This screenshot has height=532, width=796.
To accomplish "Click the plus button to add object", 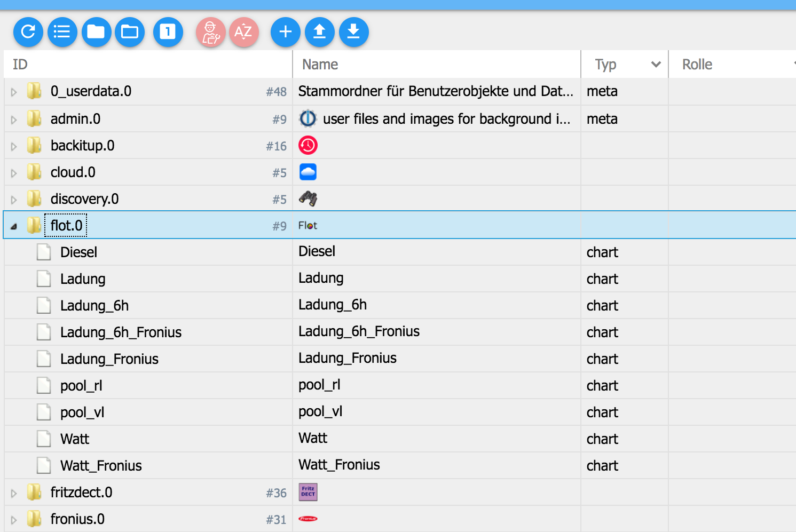I will (x=286, y=32).
